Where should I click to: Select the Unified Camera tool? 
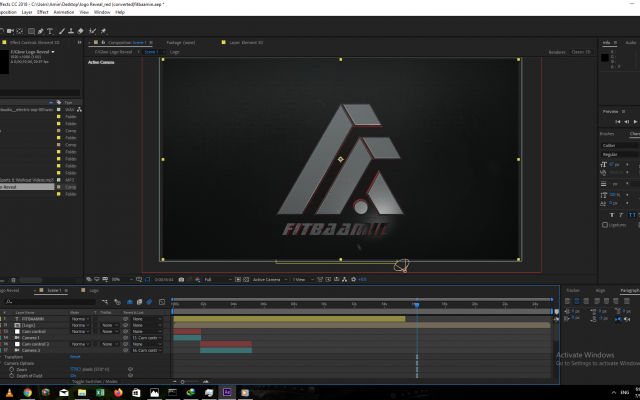(10, 31)
